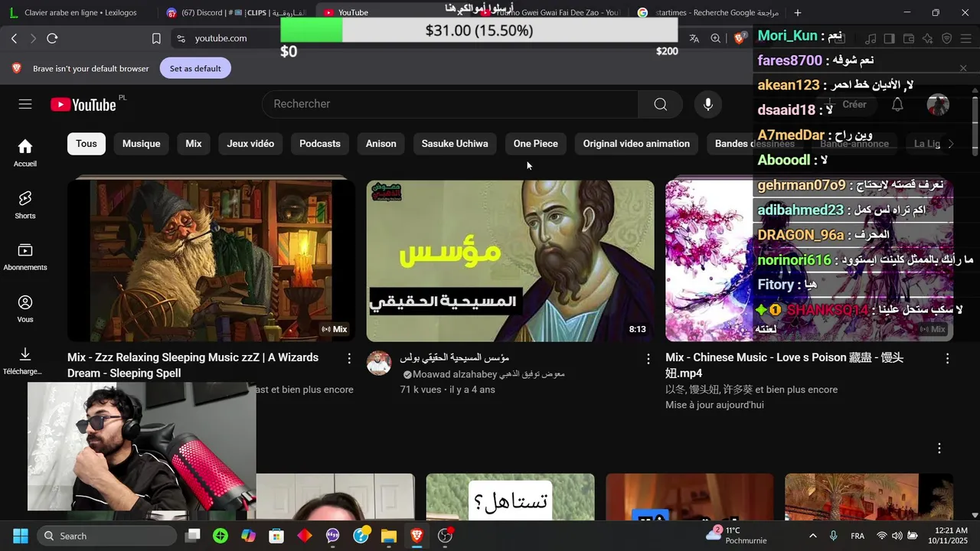980x551 pixels.
Task: Focus the Rechercher search field
Action: pyautogui.click(x=450, y=104)
